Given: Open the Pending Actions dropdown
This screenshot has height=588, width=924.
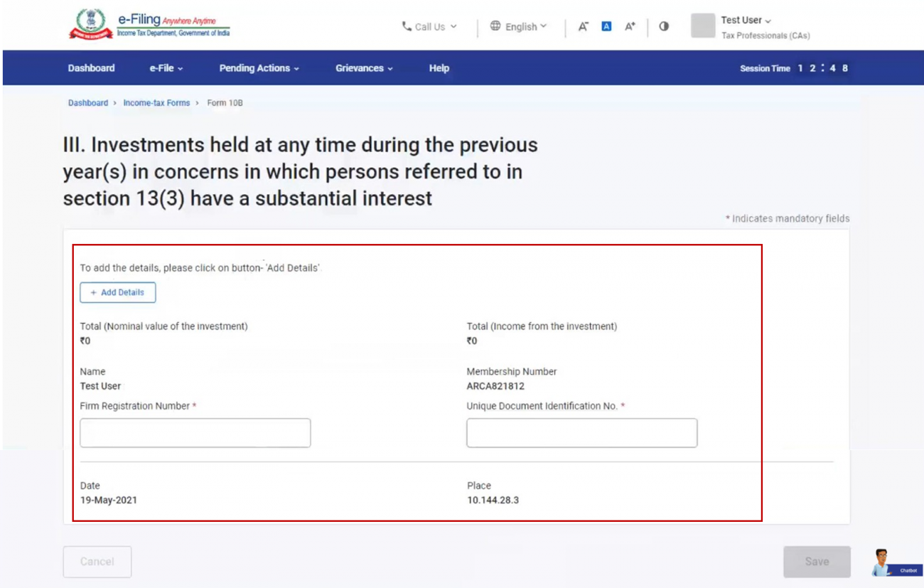Looking at the screenshot, I should click(x=258, y=68).
